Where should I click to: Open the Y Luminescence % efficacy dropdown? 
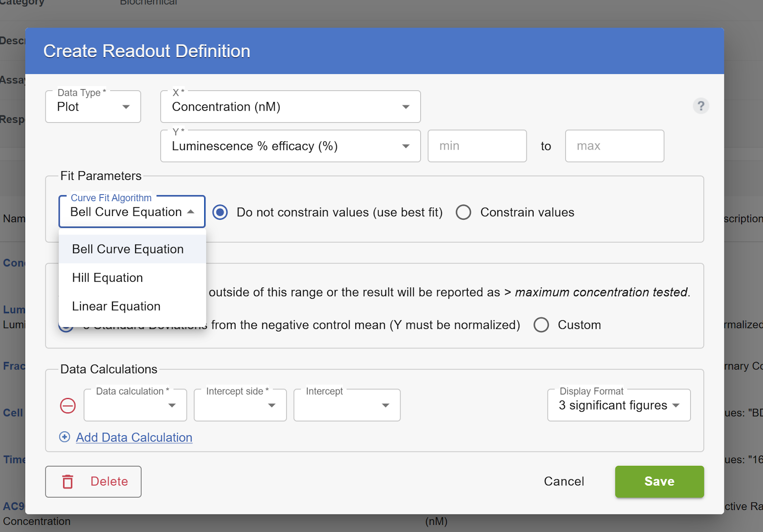click(290, 146)
